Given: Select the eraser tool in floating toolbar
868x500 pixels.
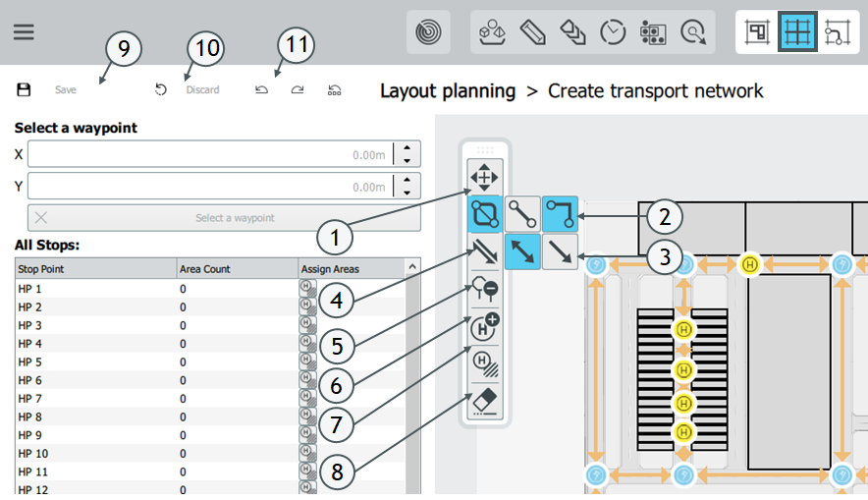Looking at the screenshot, I should pos(485,402).
